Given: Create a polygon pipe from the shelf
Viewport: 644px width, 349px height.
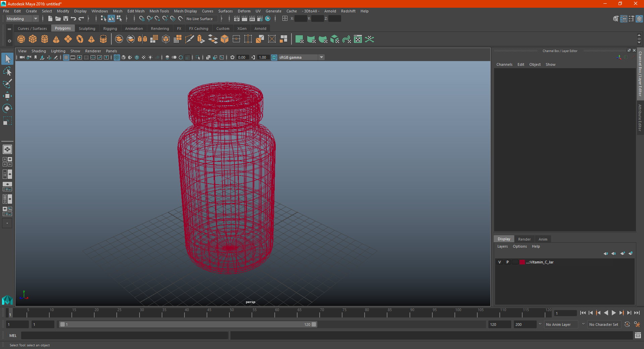Looking at the screenshot, I should click(x=103, y=39).
